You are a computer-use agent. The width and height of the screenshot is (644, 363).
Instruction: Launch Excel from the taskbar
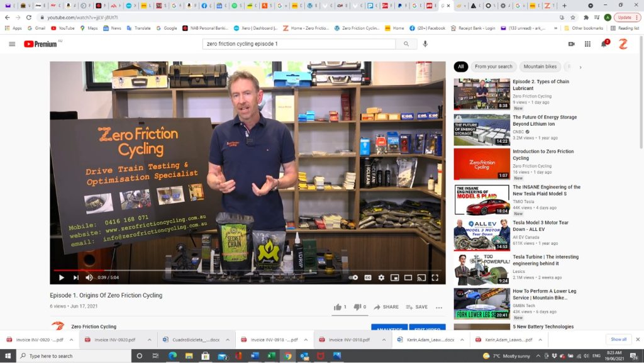(x=272, y=355)
